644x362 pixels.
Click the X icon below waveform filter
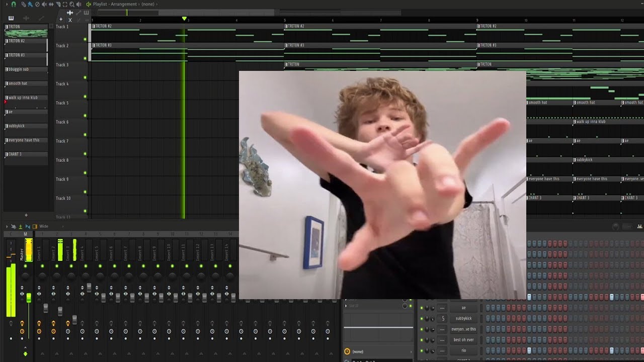pyautogui.click(x=70, y=20)
